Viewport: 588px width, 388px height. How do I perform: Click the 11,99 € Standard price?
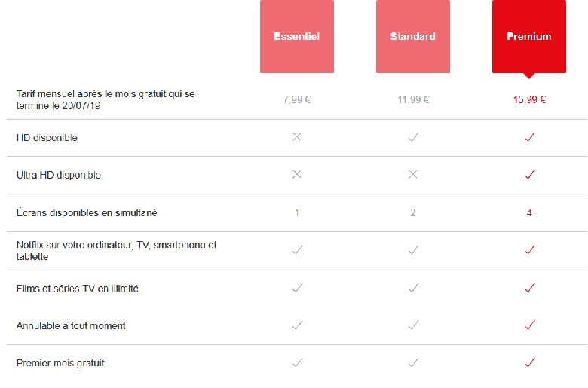413,99
